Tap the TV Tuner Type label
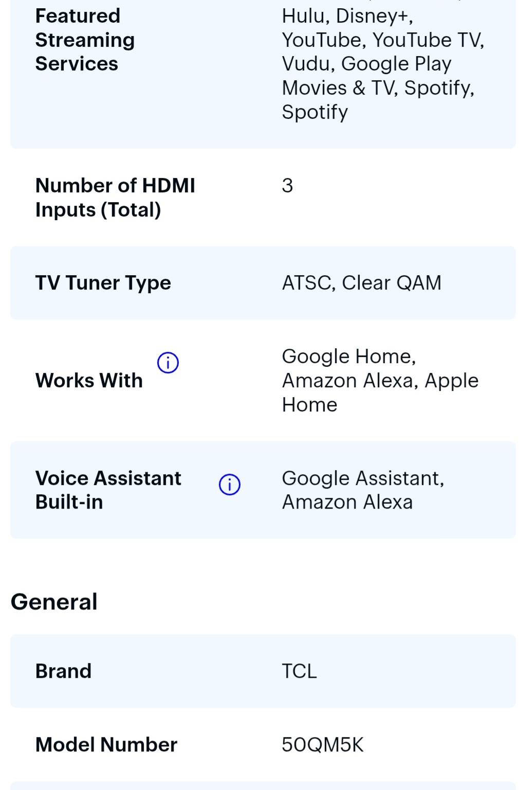The width and height of the screenshot is (532, 790). pos(103,283)
